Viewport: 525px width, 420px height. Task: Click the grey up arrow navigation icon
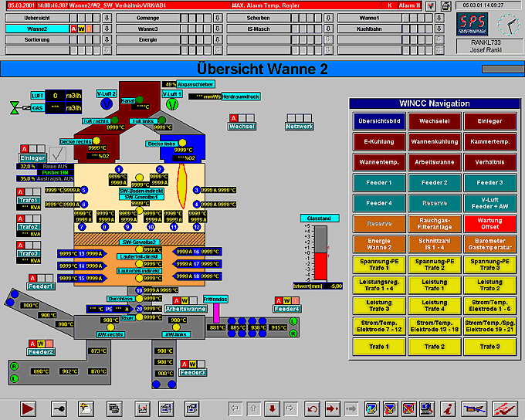[253, 408]
